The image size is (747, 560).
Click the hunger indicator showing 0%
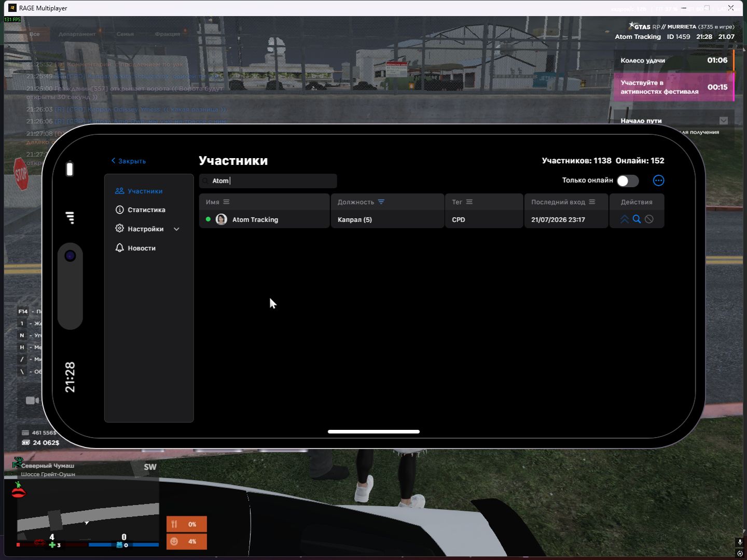(187, 524)
